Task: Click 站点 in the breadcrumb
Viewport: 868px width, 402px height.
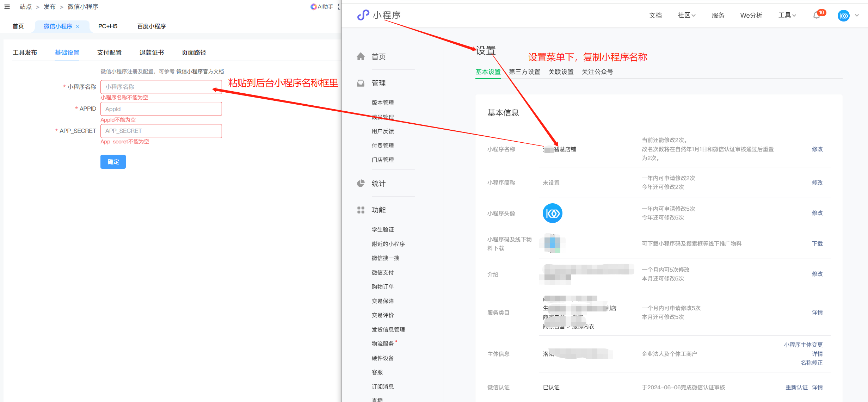Action: (26, 7)
